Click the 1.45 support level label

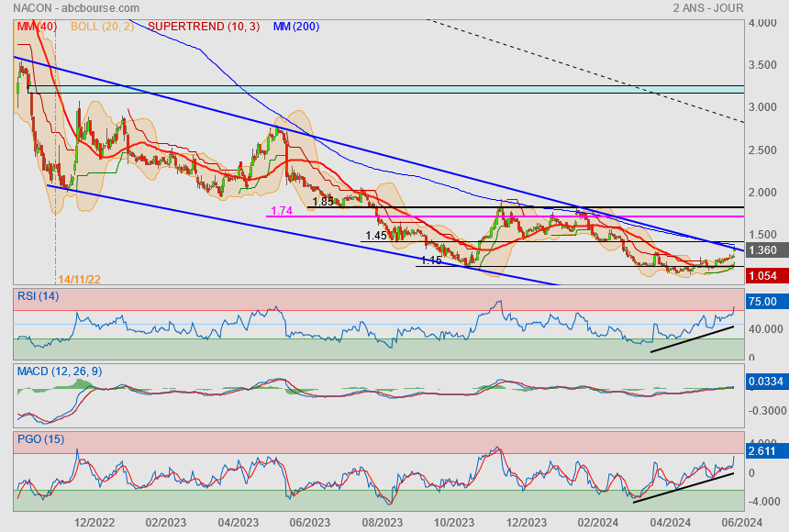click(376, 236)
